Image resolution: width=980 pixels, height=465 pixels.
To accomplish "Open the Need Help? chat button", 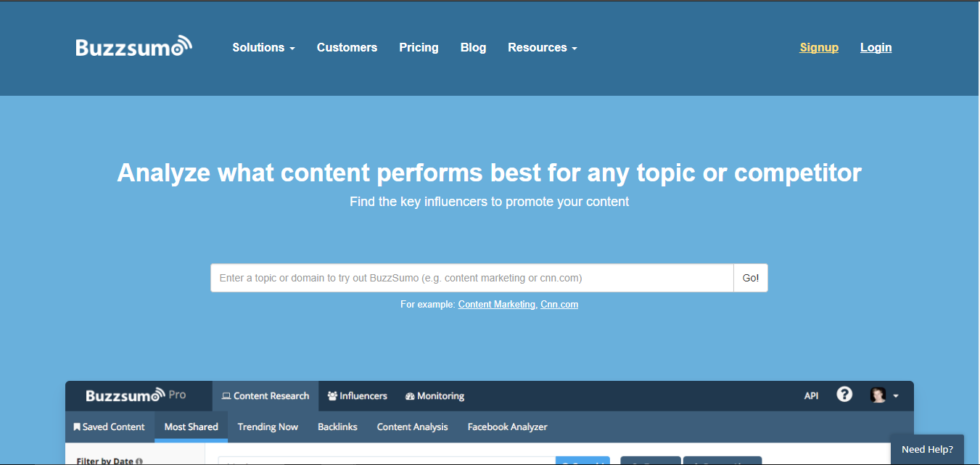I will tap(927, 450).
